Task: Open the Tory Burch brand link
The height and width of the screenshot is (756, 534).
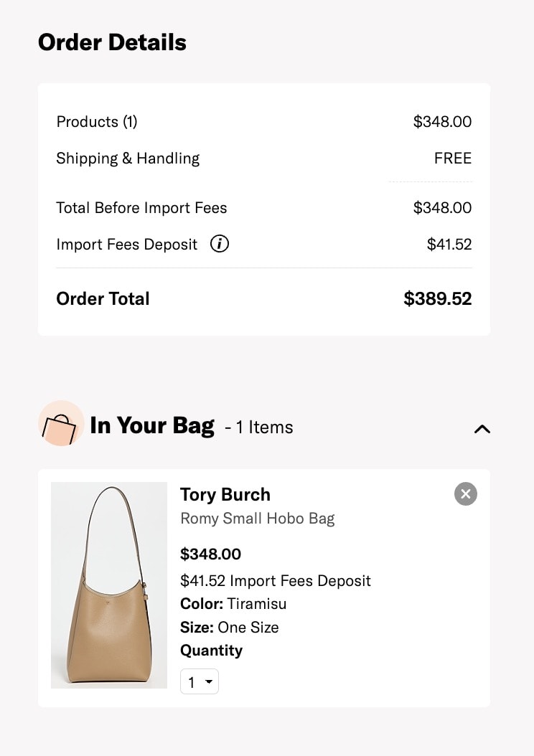Action: [x=225, y=495]
